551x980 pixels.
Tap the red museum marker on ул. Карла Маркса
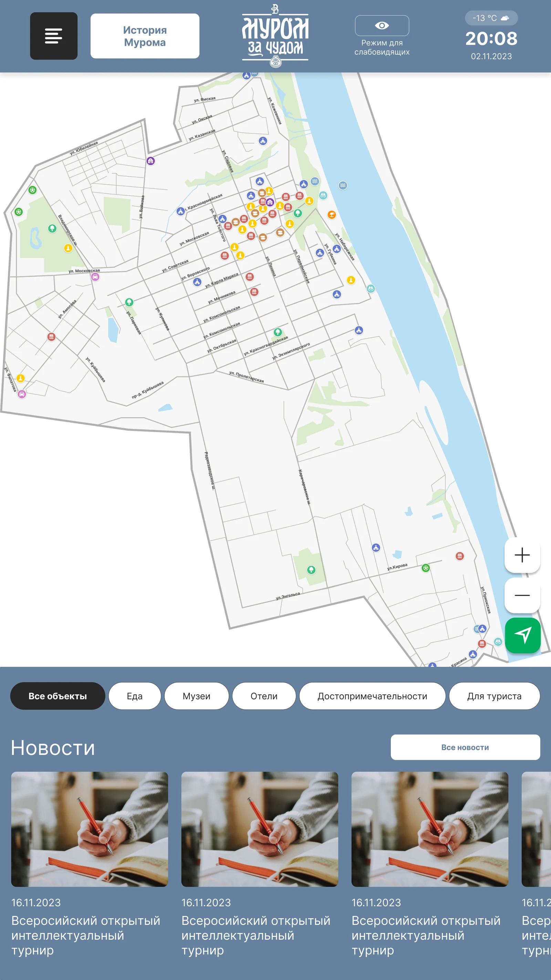[x=249, y=277]
